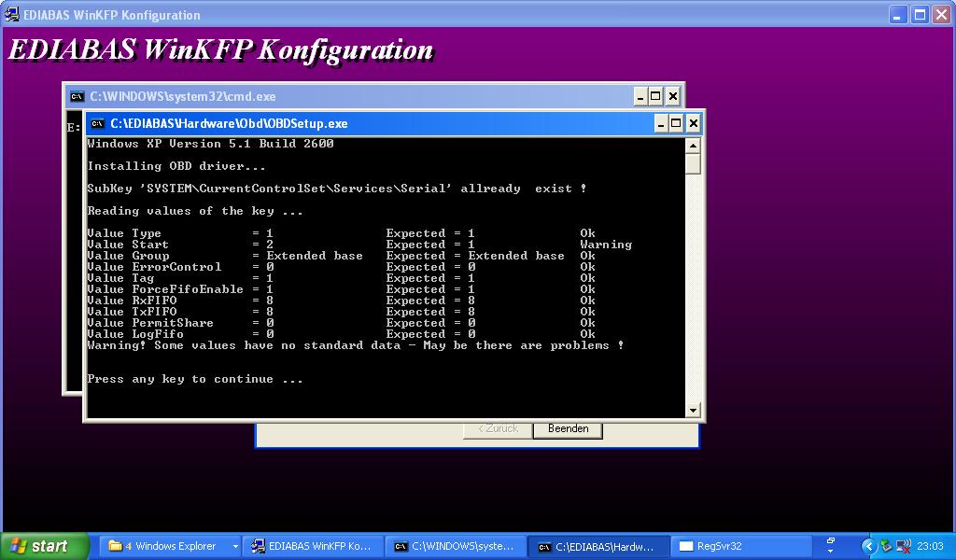Select the C:\EDIABAS\Hardware taskbar button
Viewport: 956px width, 560px height.
point(597,546)
